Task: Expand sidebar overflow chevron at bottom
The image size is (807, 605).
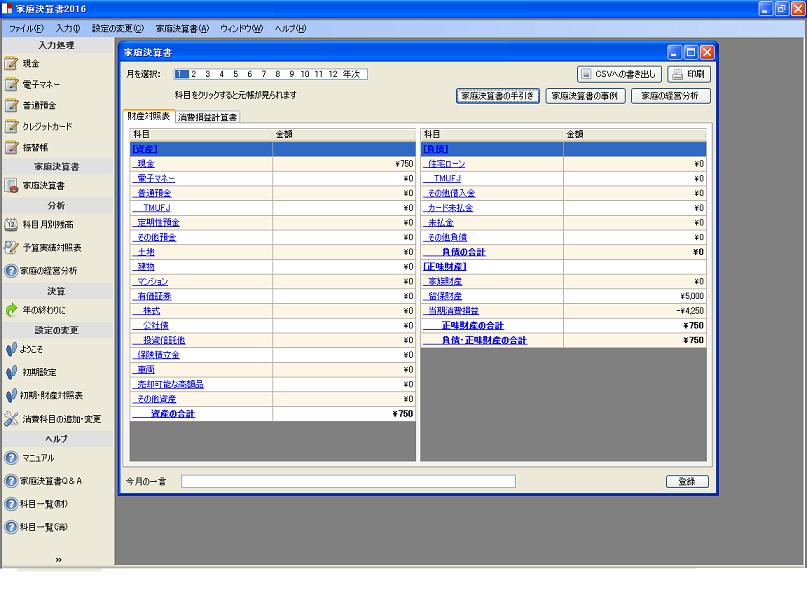Action: tap(58, 560)
